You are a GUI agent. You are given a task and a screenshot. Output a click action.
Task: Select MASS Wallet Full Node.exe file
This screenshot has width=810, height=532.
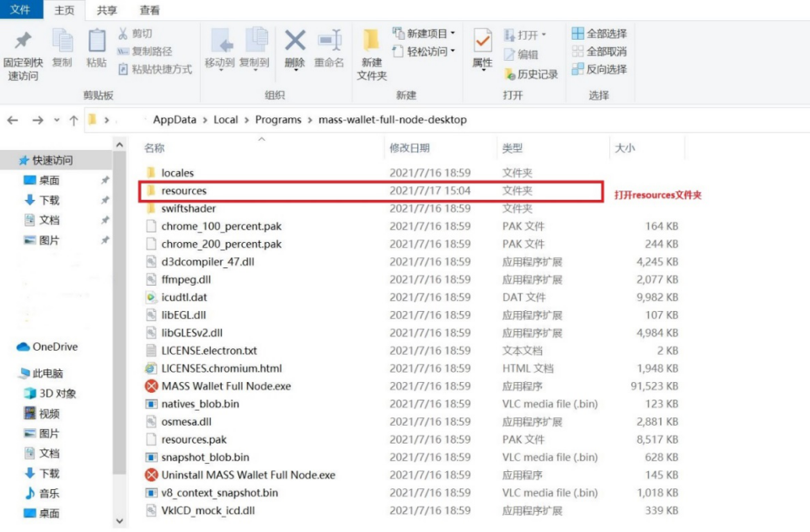(x=226, y=386)
